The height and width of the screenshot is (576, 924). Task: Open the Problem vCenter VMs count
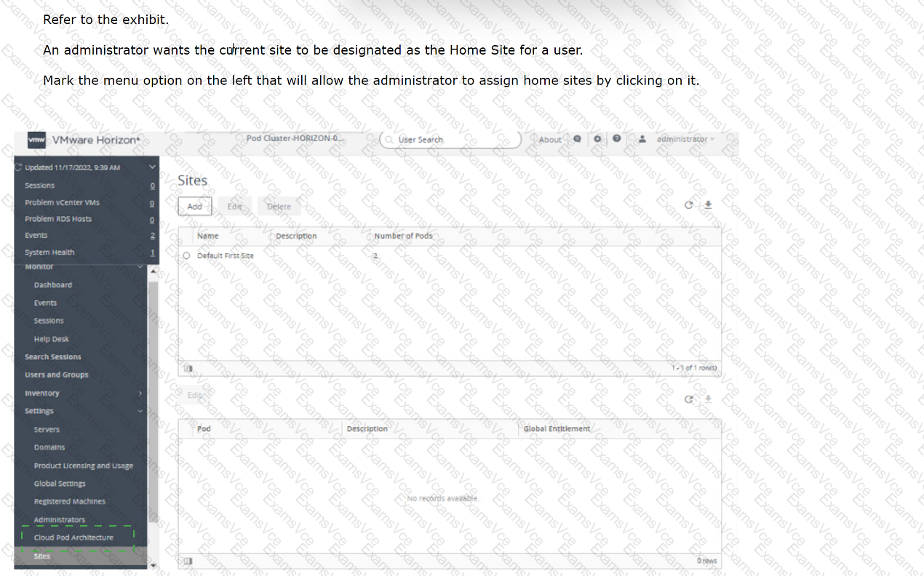(x=152, y=203)
